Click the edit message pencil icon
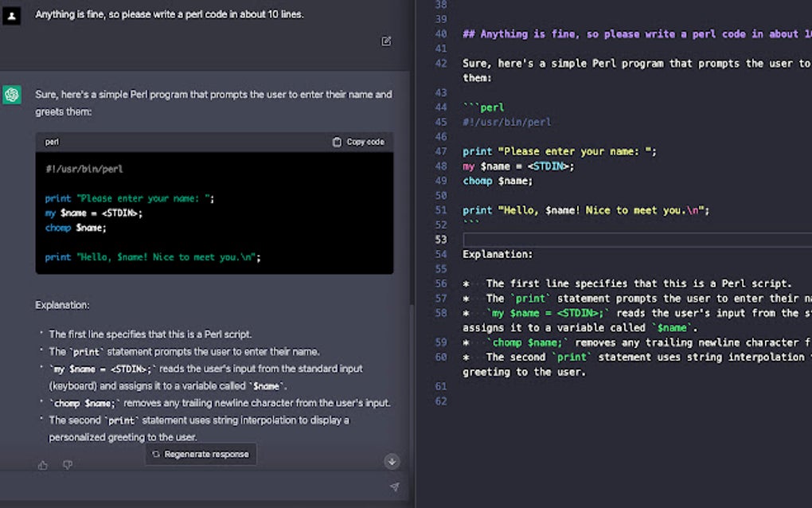Image resolution: width=812 pixels, height=508 pixels. tap(386, 41)
